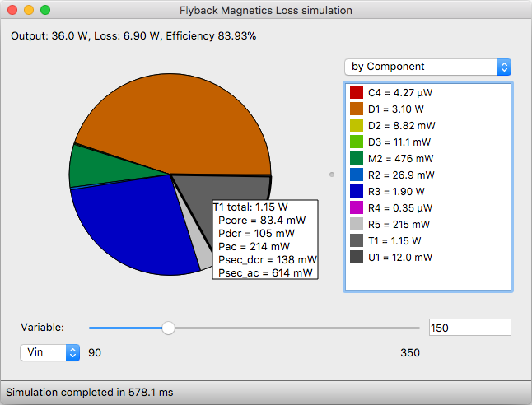Click the 'Pdcr = 105 mW' tooltip line

coord(256,234)
